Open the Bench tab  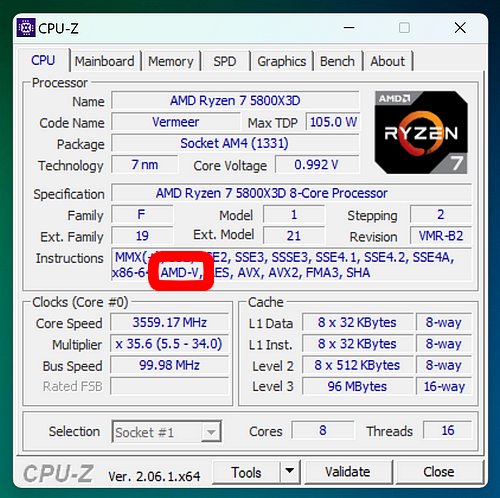pyautogui.click(x=337, y=61)
